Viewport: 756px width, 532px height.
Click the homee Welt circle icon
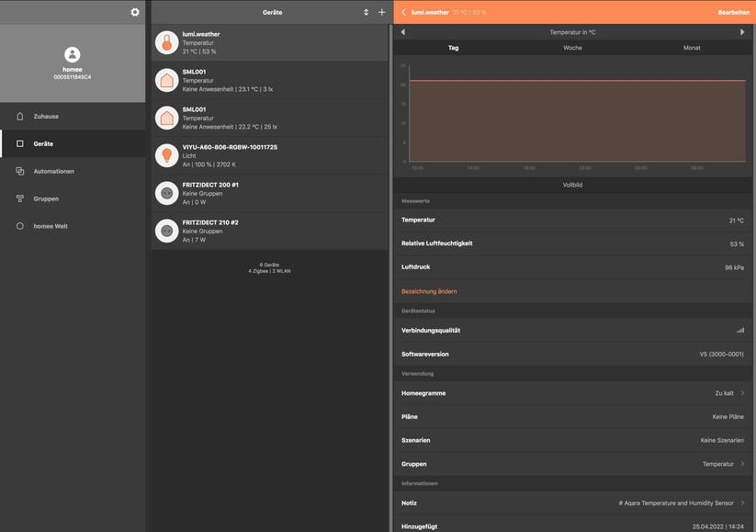tap(20, 224)
